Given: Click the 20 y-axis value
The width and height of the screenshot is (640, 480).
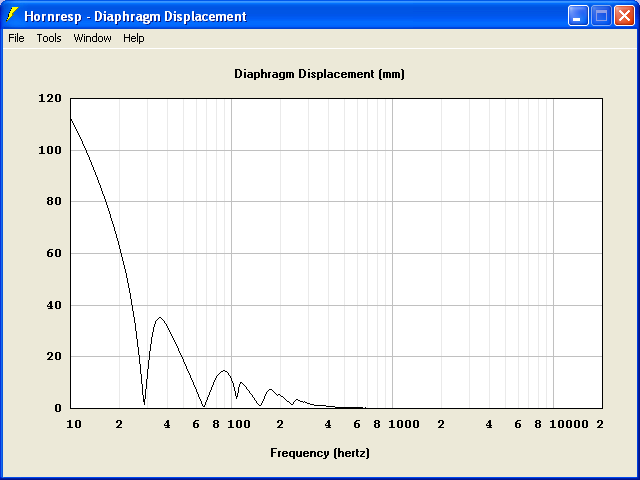Looking at the screenshot, I should click(x=54, y=356).
